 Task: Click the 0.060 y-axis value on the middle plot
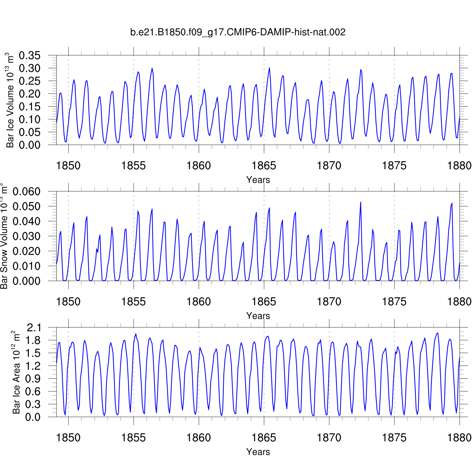point(27,191)
